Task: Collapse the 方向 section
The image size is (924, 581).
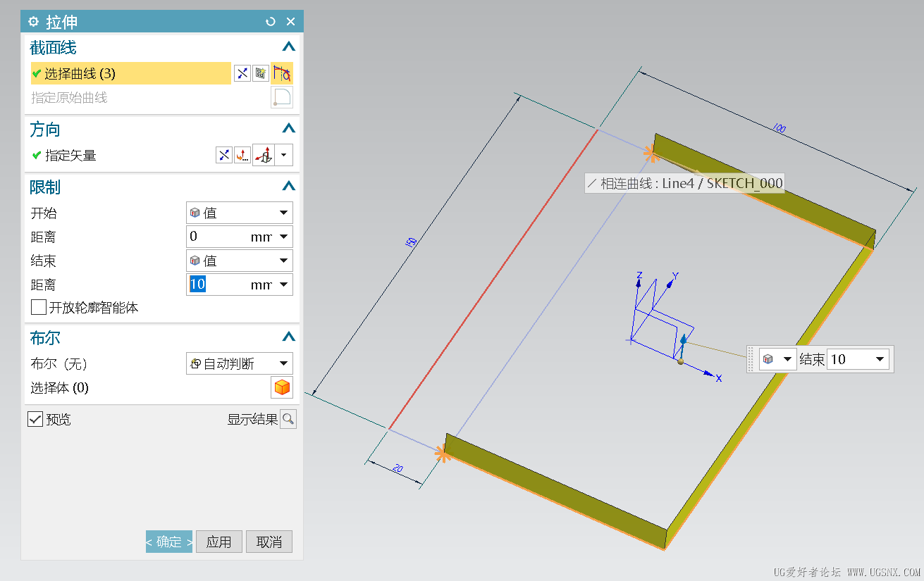Action: 288,129
